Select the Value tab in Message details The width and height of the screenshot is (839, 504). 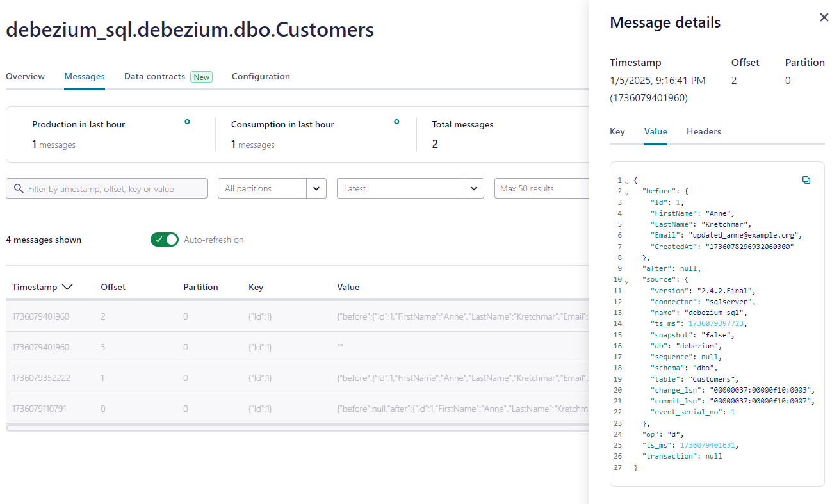pos(656,131)
